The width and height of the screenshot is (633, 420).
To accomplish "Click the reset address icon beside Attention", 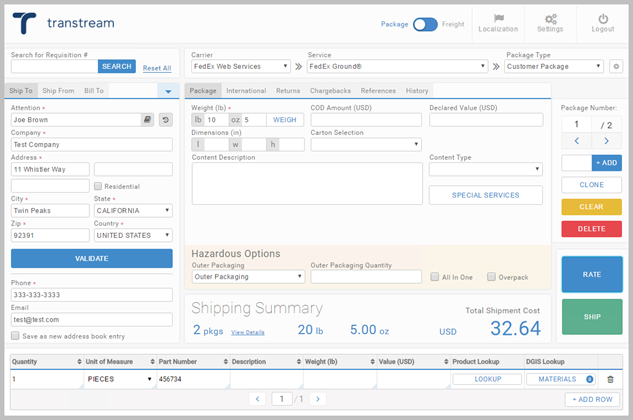I will pyautogui.click(x=166, y=120).
